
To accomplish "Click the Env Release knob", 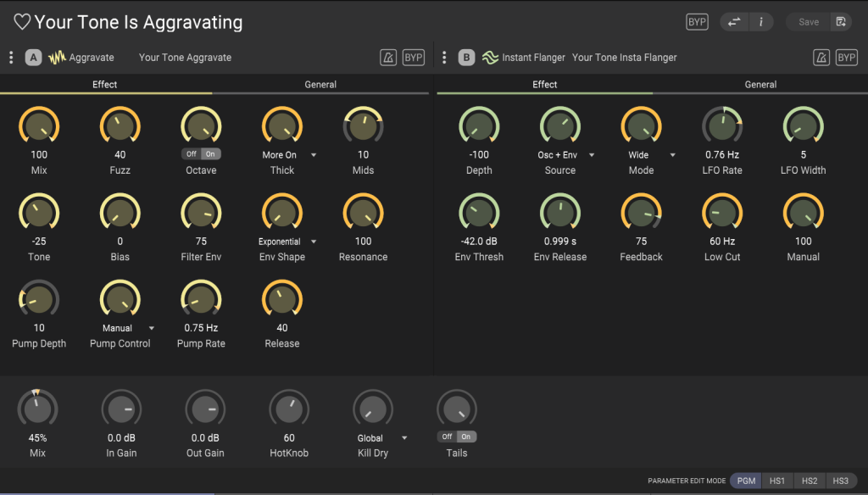I will (559, 213).
